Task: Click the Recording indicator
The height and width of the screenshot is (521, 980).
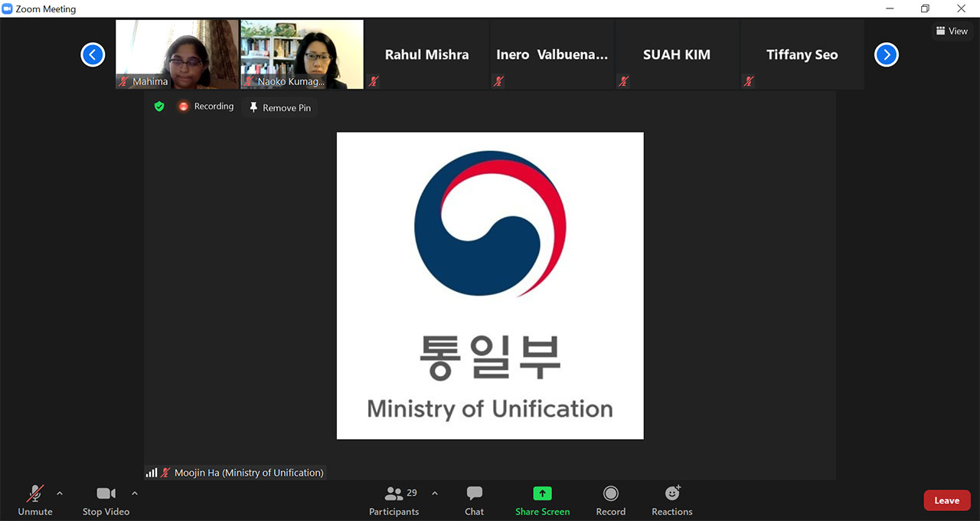Action: coord(206,106)
